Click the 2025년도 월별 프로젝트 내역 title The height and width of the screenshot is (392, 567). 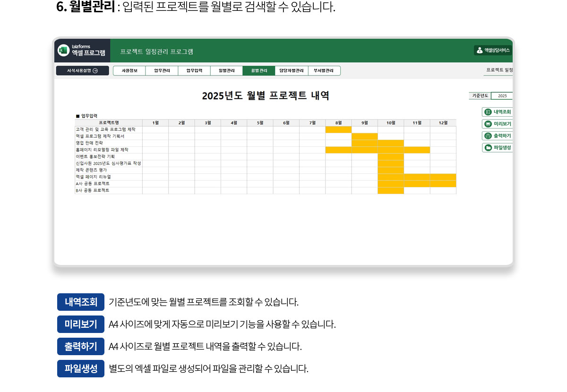[266, 96]
